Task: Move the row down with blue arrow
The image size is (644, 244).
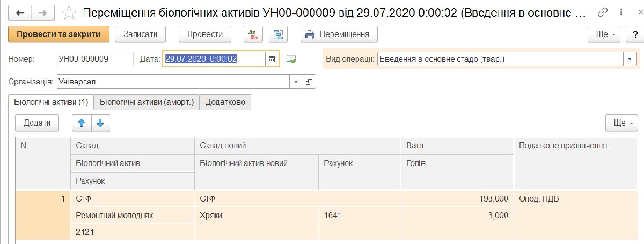Action: tap(100, 123)
